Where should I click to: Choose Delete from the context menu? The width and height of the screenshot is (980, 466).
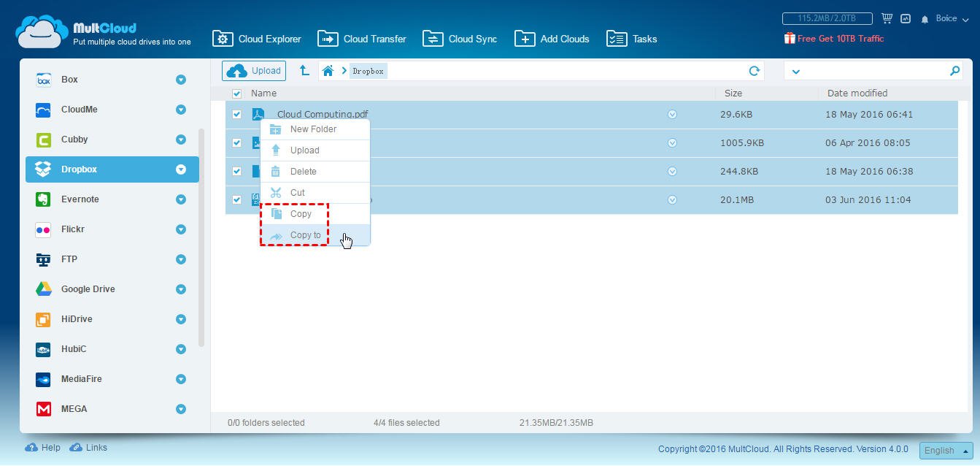click(315, 172)
